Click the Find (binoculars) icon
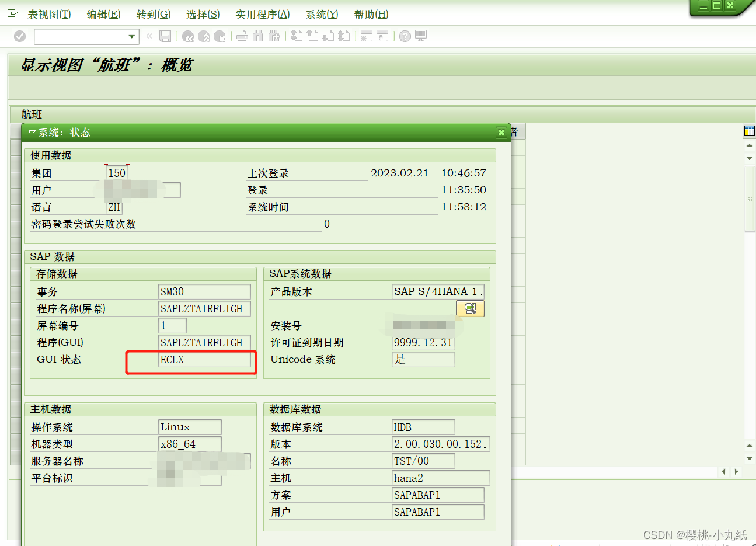 point(257,36)
